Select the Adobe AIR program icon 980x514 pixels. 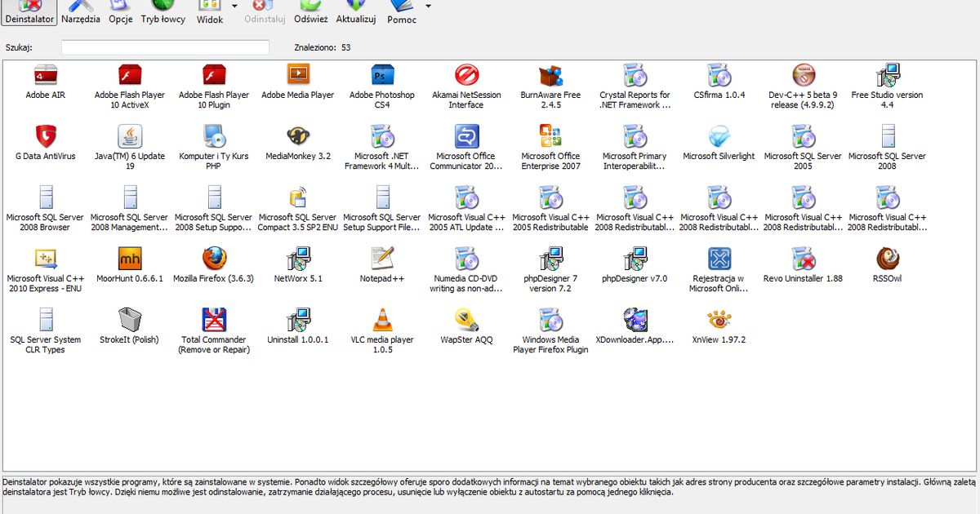coord(45,77)
